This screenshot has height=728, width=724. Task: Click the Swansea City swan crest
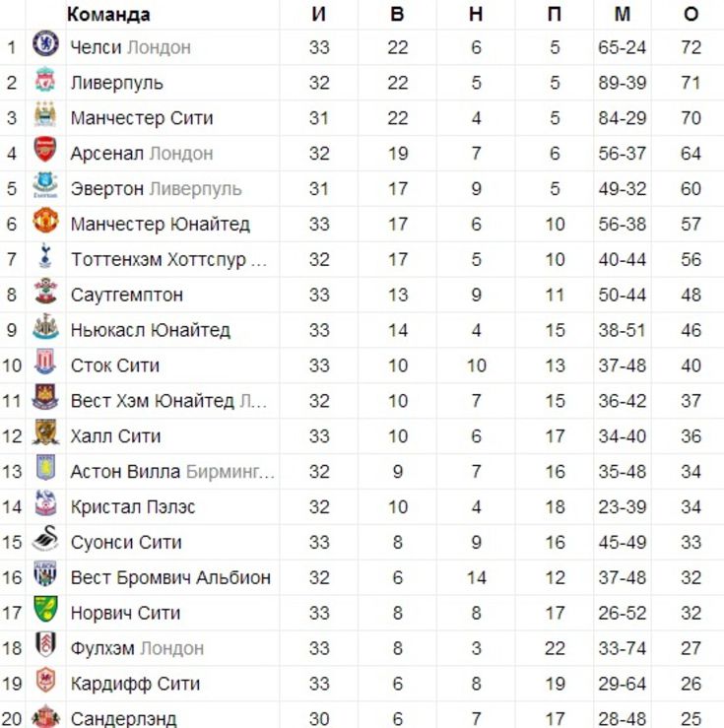(x=45, y=539)
